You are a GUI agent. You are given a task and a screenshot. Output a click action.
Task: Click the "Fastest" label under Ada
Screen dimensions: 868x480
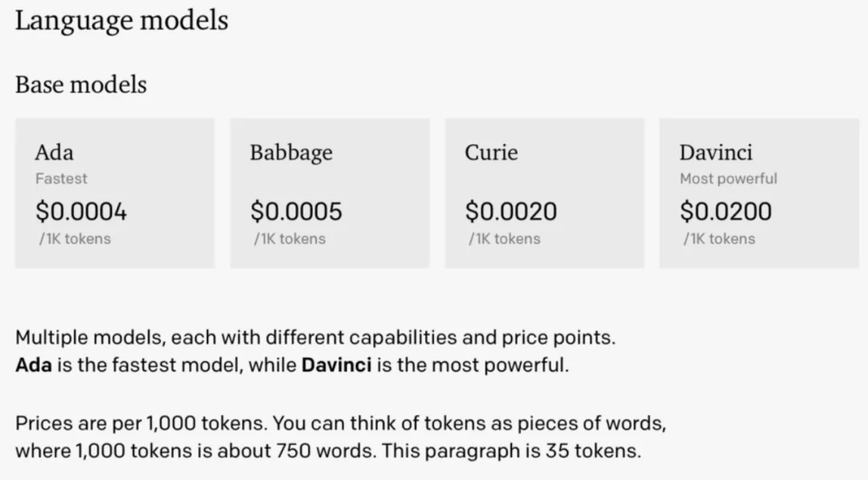click(61, 178)
